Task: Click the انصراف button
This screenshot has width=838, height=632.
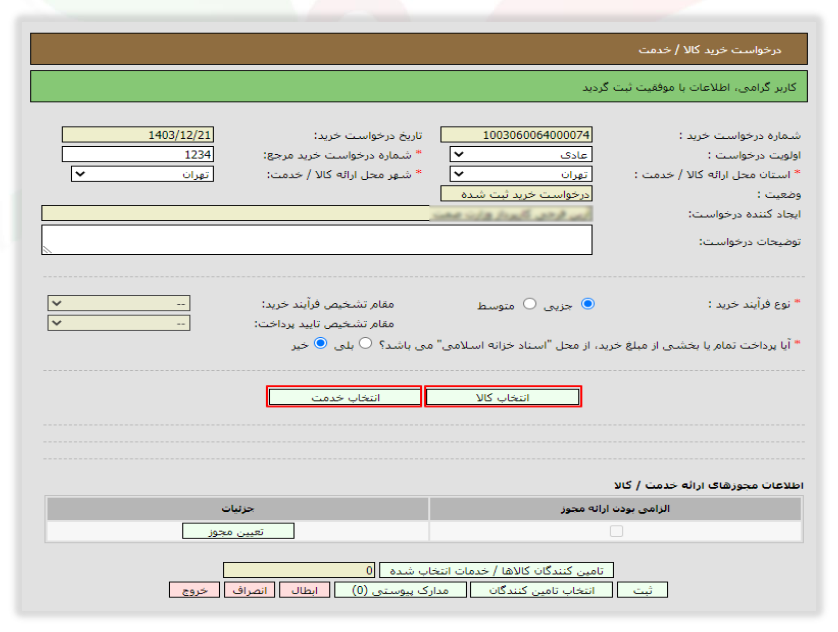Action: tap(250, 590)
